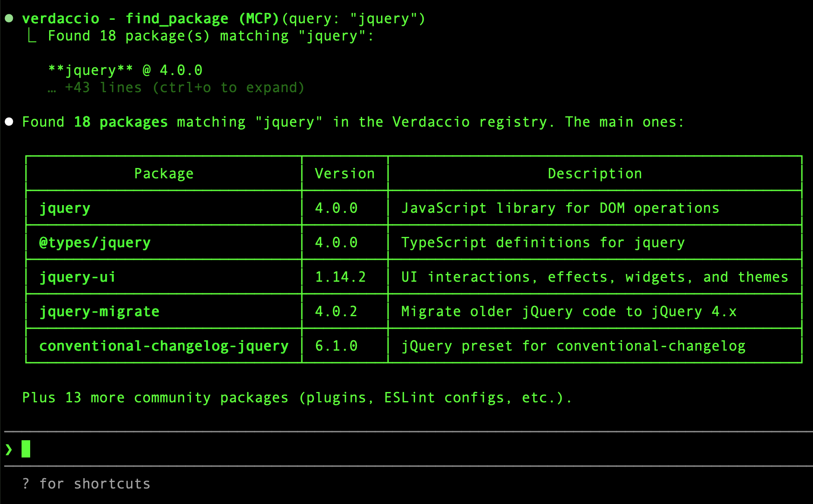Click 'TypeScript definitions for jquery' description
The width and height of the screenshot is (813, 504).
[x=543, y=243]
